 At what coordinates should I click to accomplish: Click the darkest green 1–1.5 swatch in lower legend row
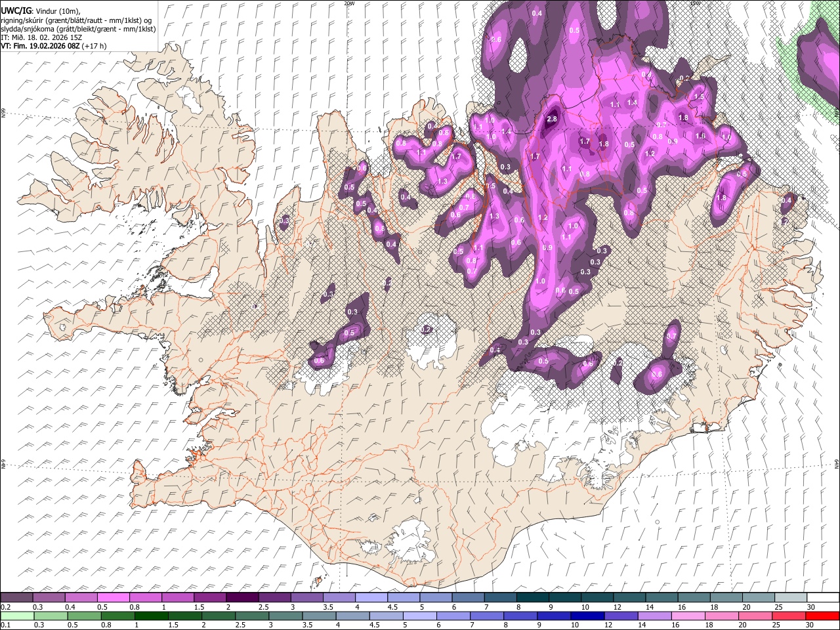[x=152, y=616]
